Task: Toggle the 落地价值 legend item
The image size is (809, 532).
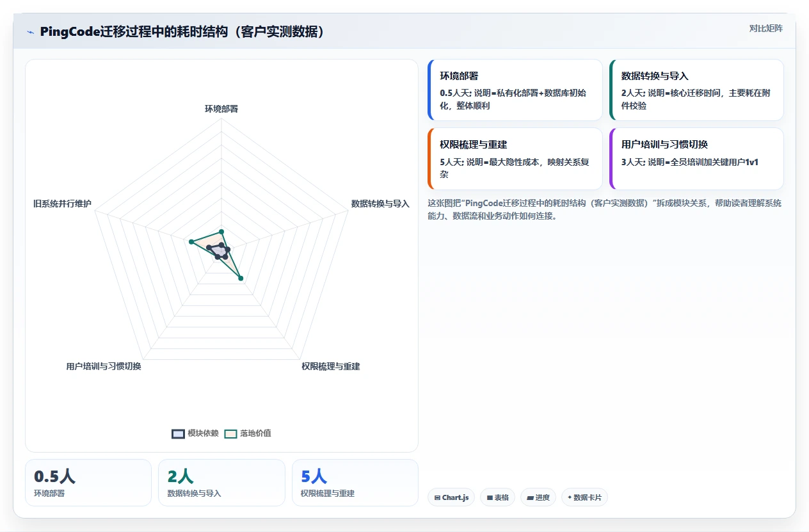Action: (x=248, y=433)
